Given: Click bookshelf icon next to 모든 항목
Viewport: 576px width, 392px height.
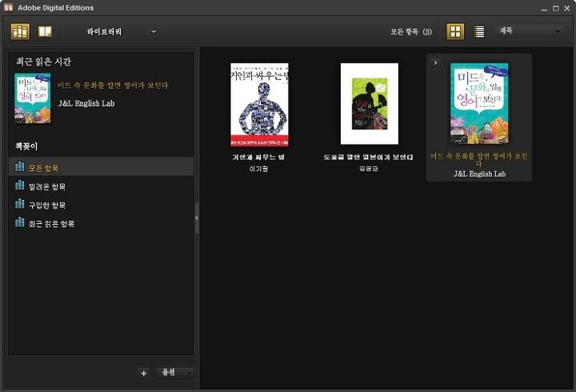Looking at the screenshot, I should pos(19,166).
